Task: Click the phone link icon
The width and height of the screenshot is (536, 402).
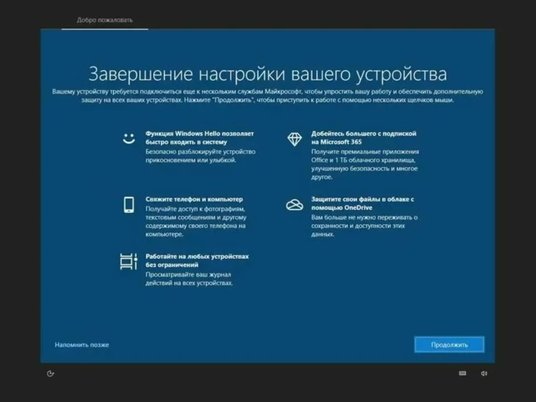Action: pyautogui.click(x=129, y=205)
